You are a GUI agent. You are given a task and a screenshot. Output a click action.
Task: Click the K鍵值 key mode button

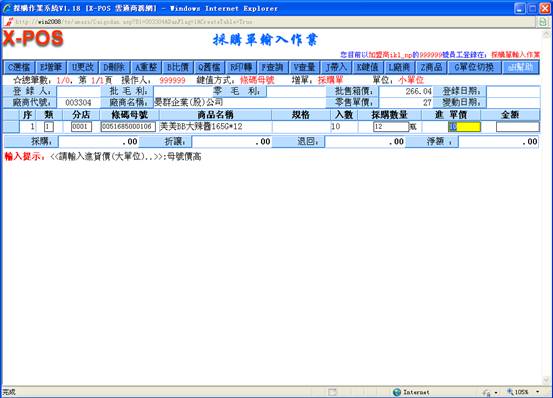point(367,67)
